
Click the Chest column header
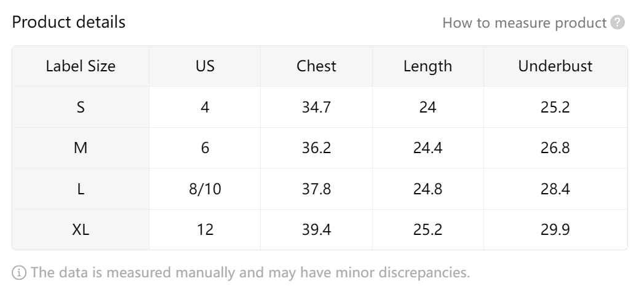[x=316, y=66]
